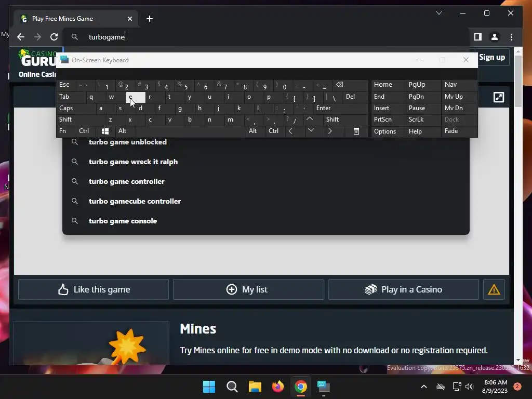Click the Windows logo key on keyboard

pyautogui.click(x=105, y=131)
